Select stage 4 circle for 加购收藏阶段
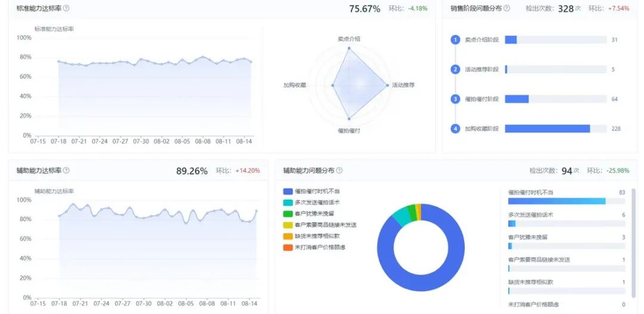Image resolution: width=644 pixels, height=314 pixels. (456, 128)
